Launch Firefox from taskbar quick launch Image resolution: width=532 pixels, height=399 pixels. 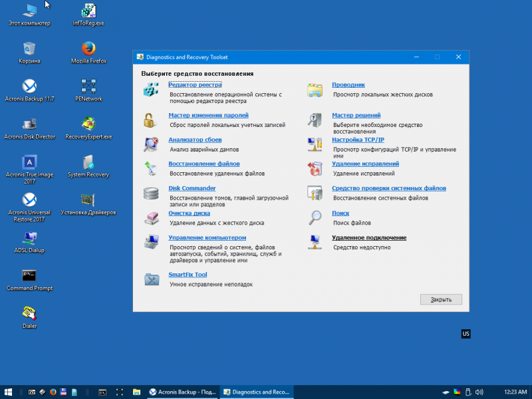53,392
